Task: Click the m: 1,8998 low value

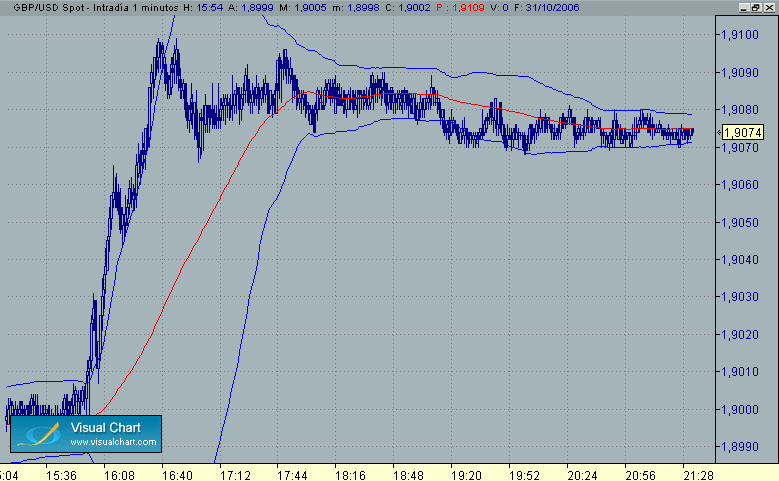Action: click(x=356, y=7)
